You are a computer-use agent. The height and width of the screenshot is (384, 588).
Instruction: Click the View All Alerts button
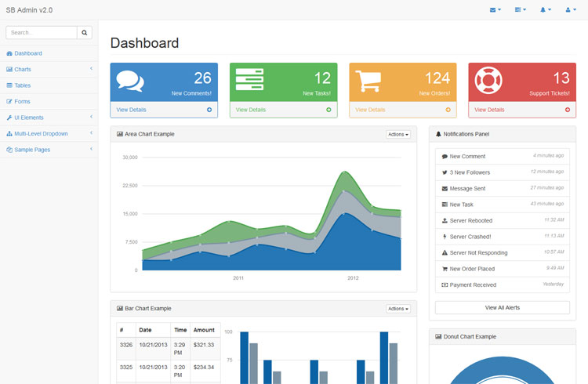[502, 307]
